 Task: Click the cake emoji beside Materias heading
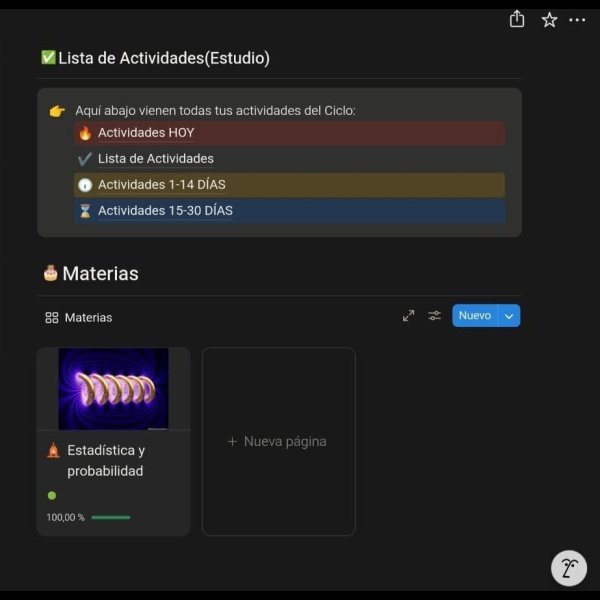[x=50, y=273]
